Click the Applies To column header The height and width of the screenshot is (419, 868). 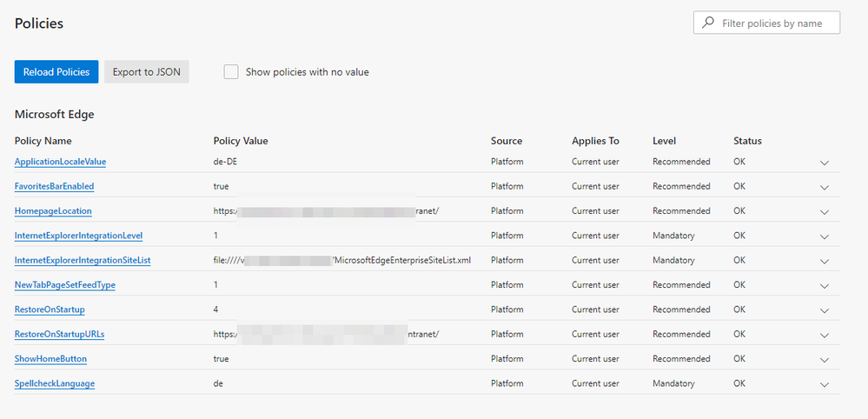[x=596, y=141]
